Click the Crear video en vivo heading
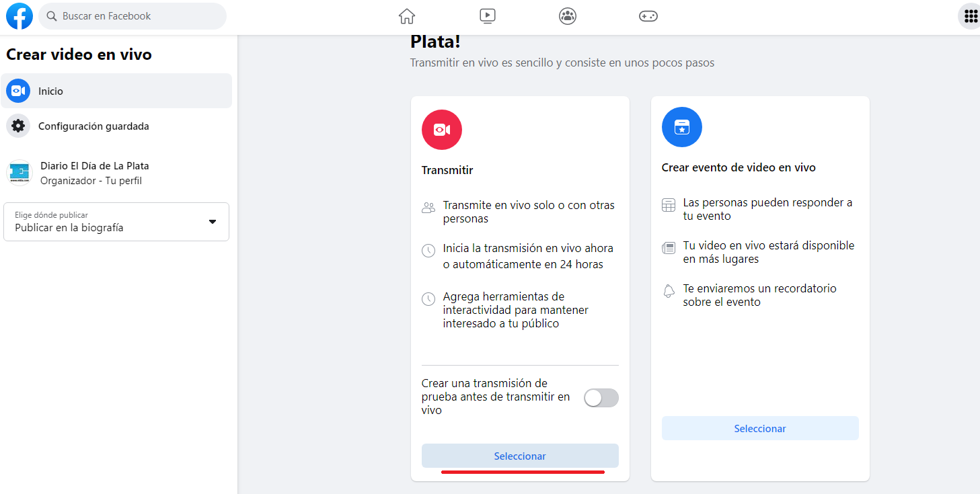This screenshot has height=494, width=980. point(78,54)
